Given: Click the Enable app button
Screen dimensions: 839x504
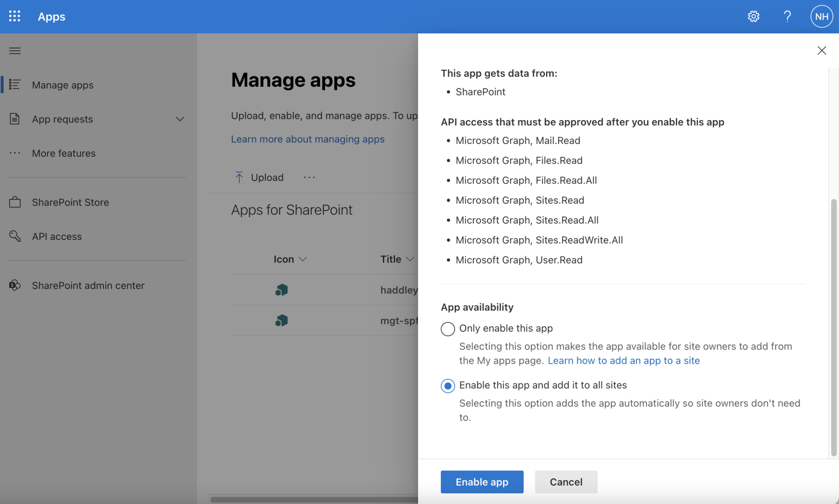Looking at the screenshot, I should point(482,482).
